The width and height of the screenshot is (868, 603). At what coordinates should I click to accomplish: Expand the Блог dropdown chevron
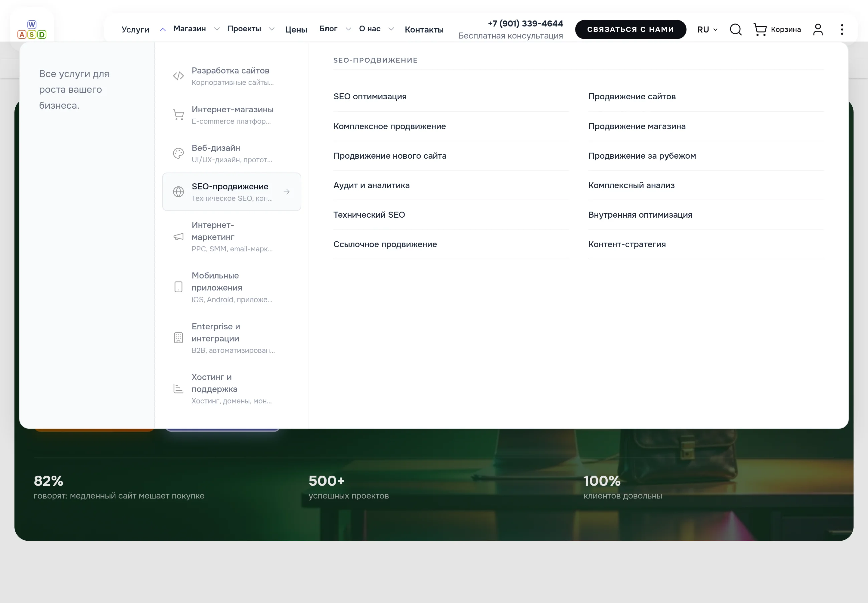348,29
